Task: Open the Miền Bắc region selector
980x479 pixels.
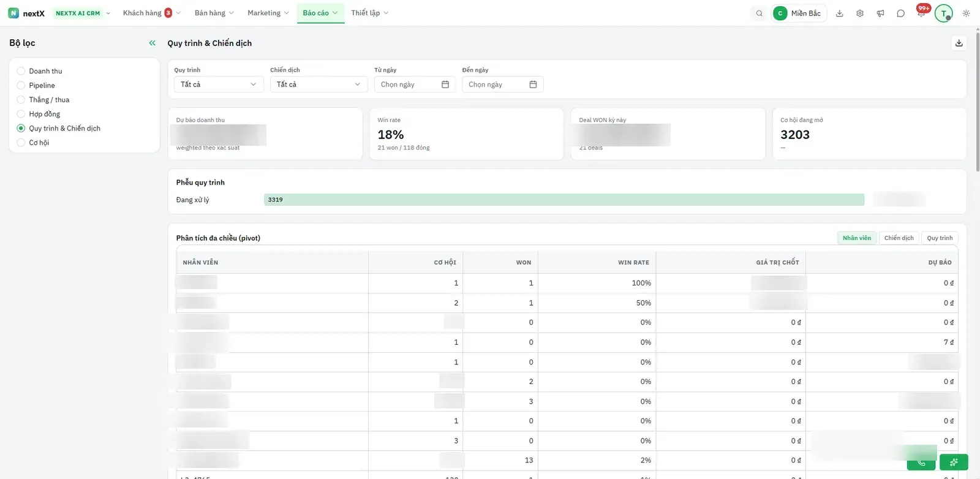Action: pos(800,13)
